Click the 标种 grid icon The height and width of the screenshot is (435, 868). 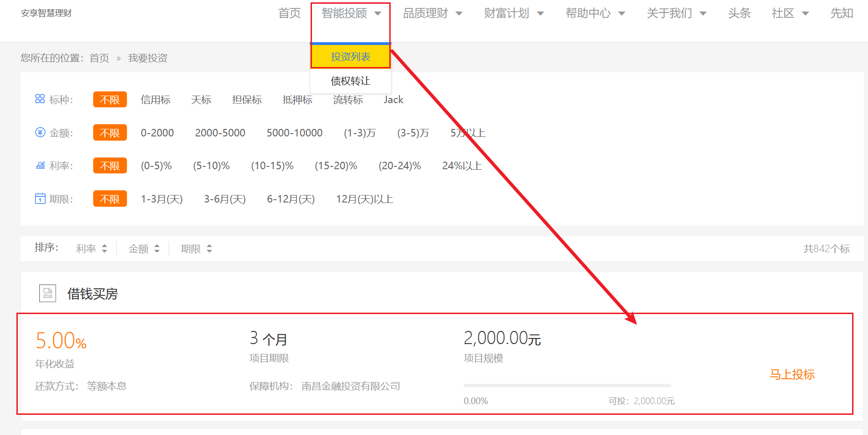40,99
